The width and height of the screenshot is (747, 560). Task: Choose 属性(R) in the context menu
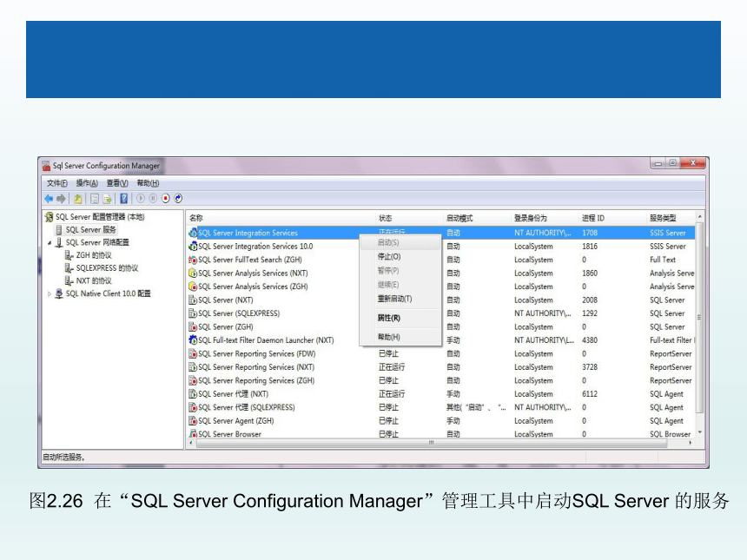[x=400, y=318]
